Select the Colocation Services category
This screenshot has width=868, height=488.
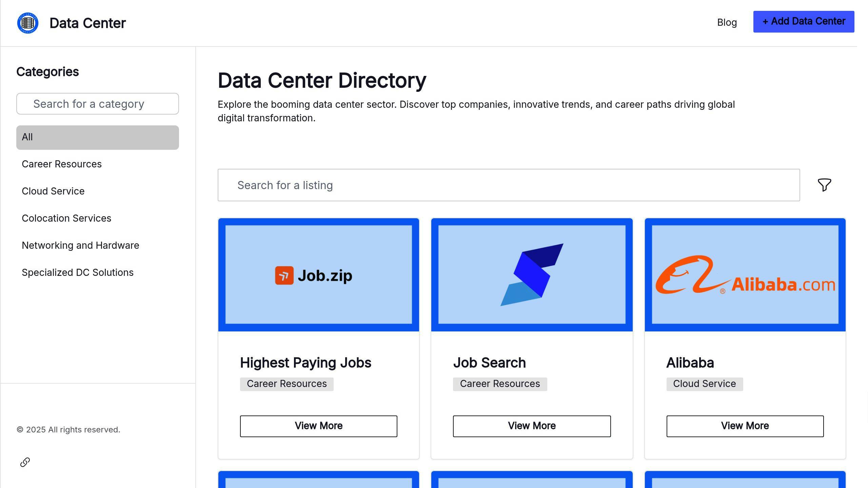coord(66,218)
